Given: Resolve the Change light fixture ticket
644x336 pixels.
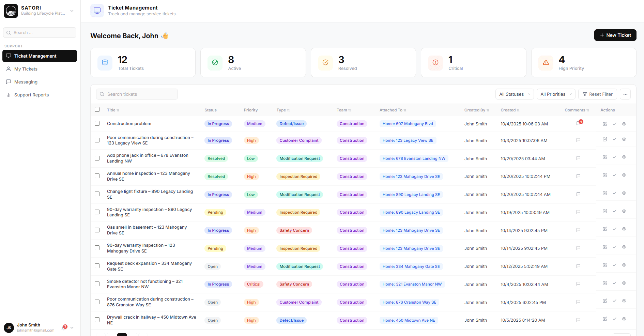Looking at the screenshot, I should 614,193.
